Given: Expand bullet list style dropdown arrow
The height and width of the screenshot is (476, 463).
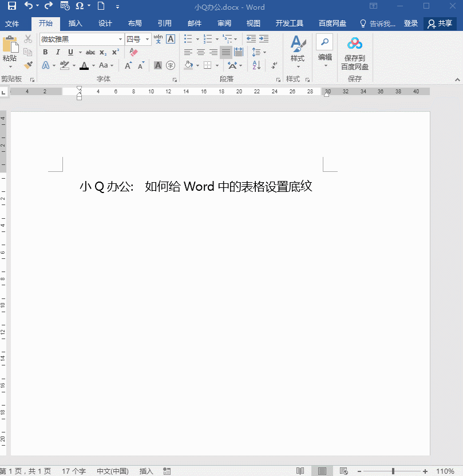Looking at the screenshot, I should point(197,39).
